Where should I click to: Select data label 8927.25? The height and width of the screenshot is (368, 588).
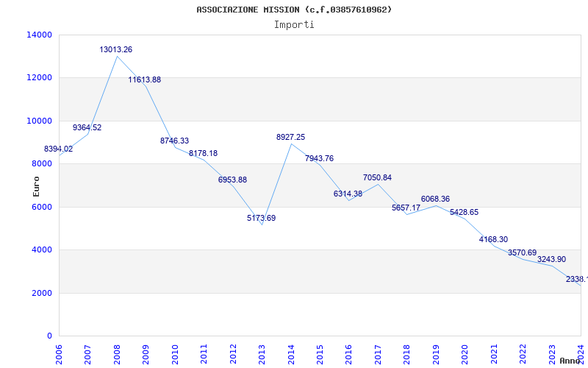coord(290,137)
